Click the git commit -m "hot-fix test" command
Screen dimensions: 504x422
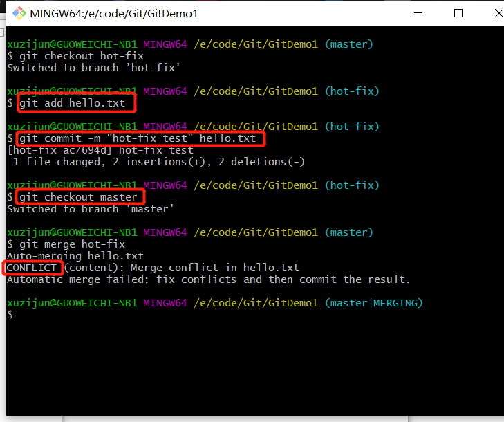coord(138,138)
